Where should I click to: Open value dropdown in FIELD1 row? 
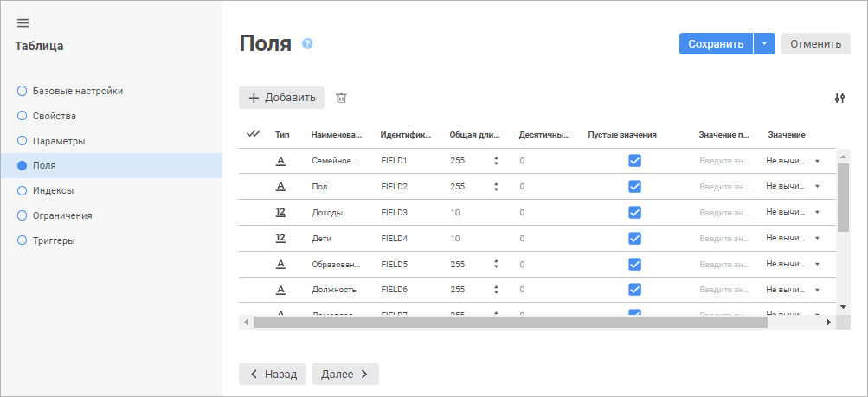(x=817, y=161)
